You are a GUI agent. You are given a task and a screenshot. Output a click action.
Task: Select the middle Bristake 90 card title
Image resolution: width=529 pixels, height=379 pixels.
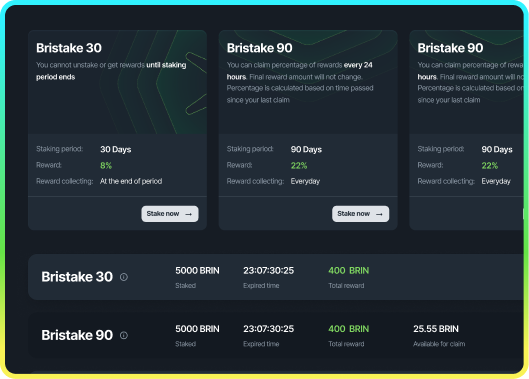click(259, 48)
